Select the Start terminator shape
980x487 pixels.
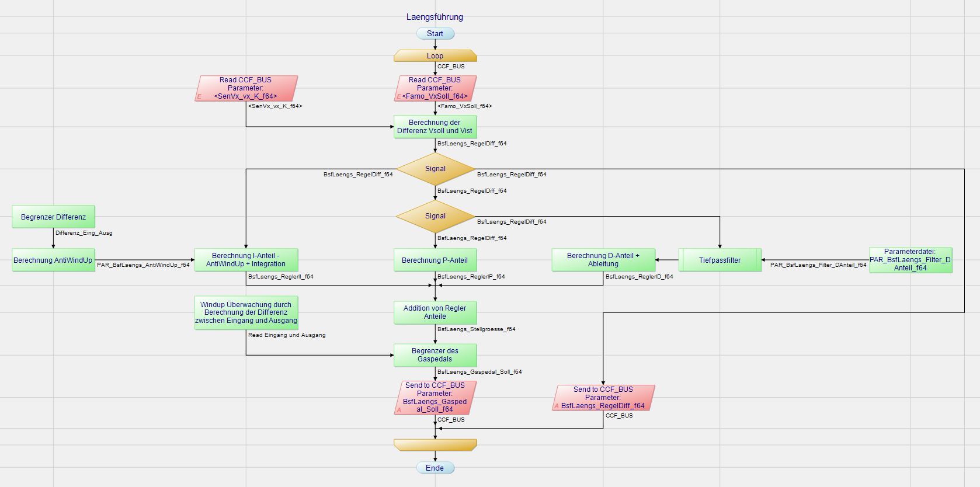coord(435,34)
